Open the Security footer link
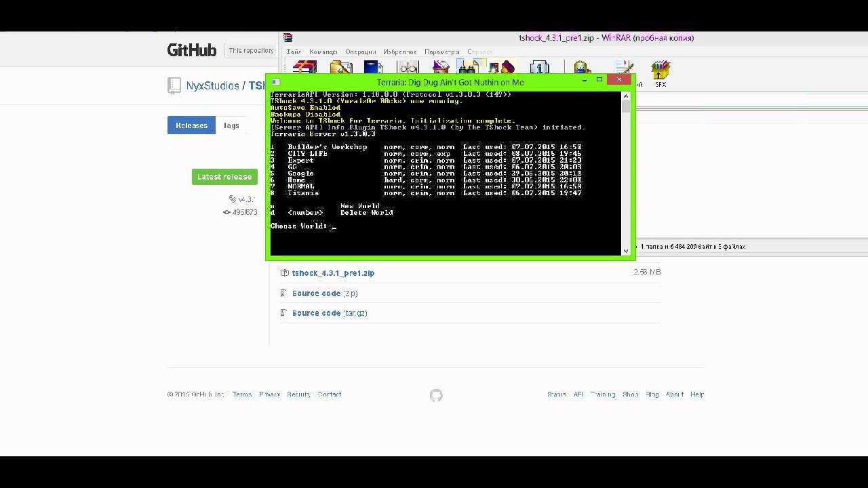The height and width of the screenshot is (488, 868). (x=298, y=394)
